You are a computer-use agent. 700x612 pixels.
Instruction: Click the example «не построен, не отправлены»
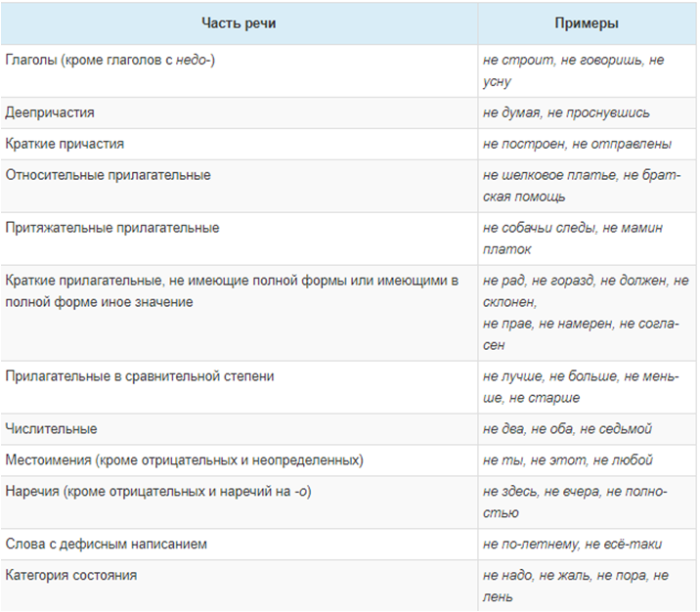[x=577, y=145]
